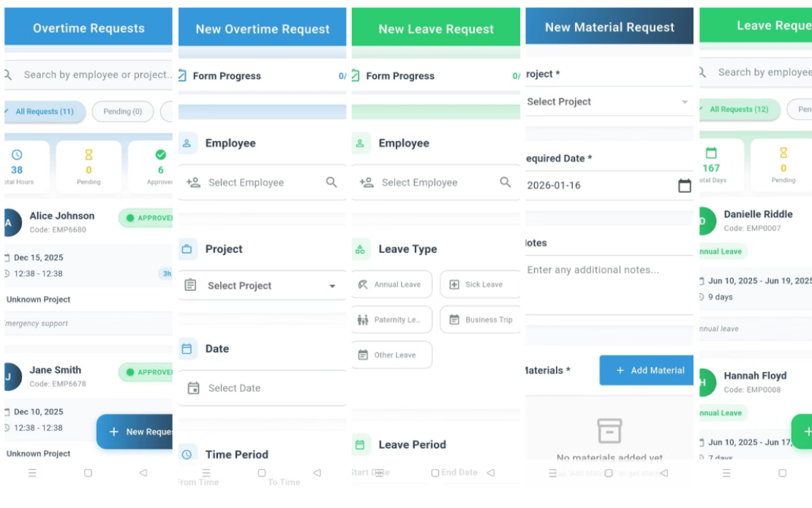812x508 pixels.
Task: Click the Add Material button
Action: pyautogui.click(x=646, y=370)
